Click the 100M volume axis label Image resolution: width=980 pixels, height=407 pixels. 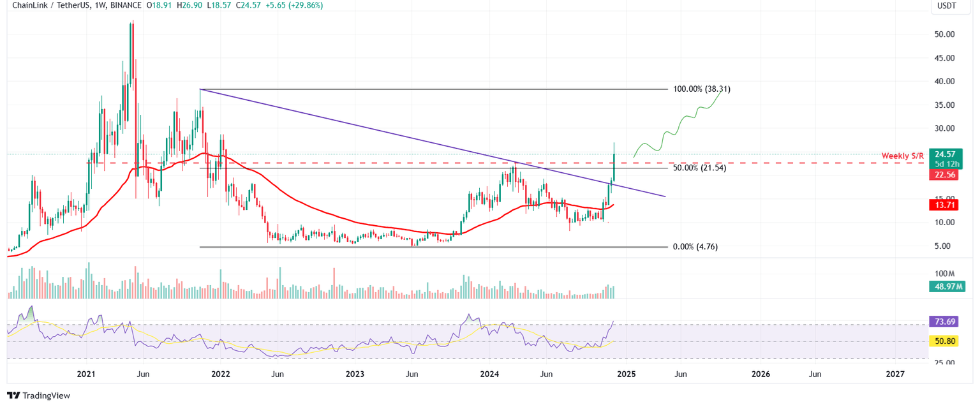point(944,274)
